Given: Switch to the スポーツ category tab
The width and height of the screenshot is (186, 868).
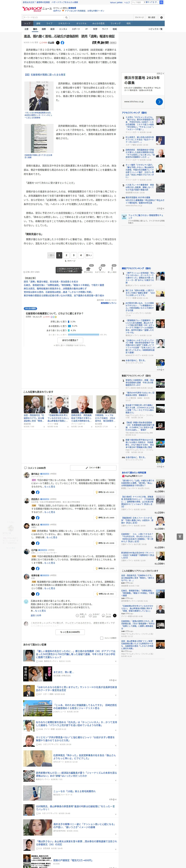Looking at the screenshot, I should [x=76, y=29].
